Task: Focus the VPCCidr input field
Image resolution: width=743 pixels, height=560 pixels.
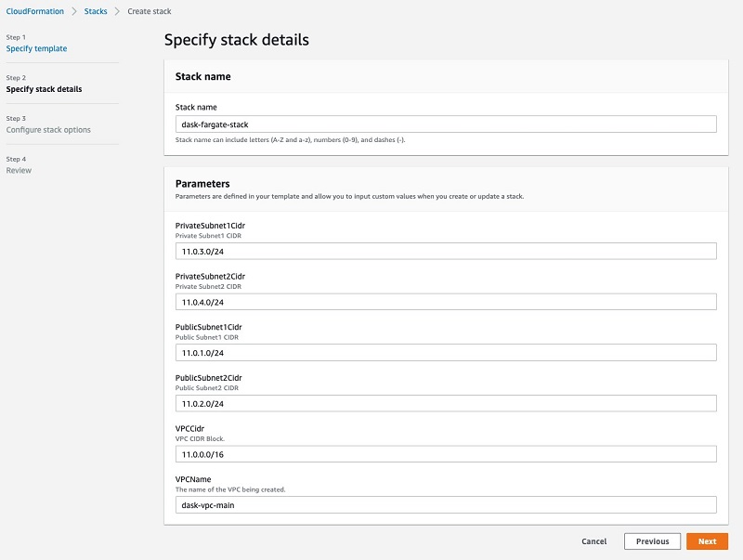Action: point(446,454)
